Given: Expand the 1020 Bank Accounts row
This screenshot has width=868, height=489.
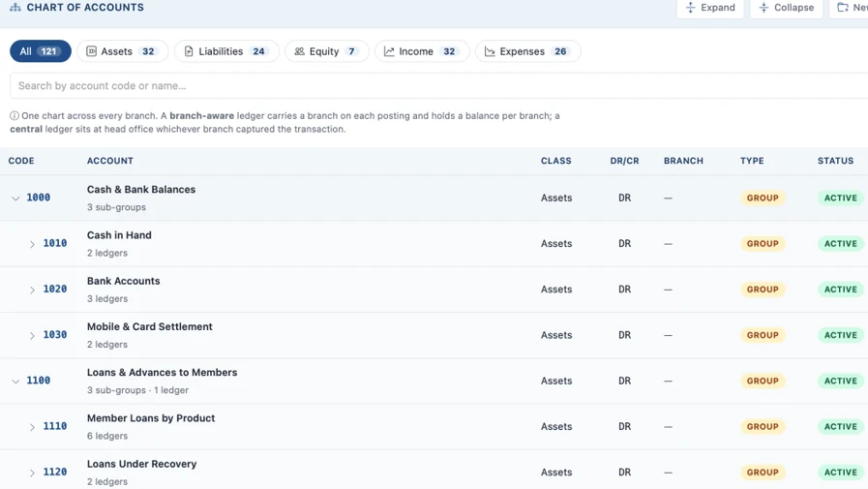Looking at the screenshot, I should [32, 290].
